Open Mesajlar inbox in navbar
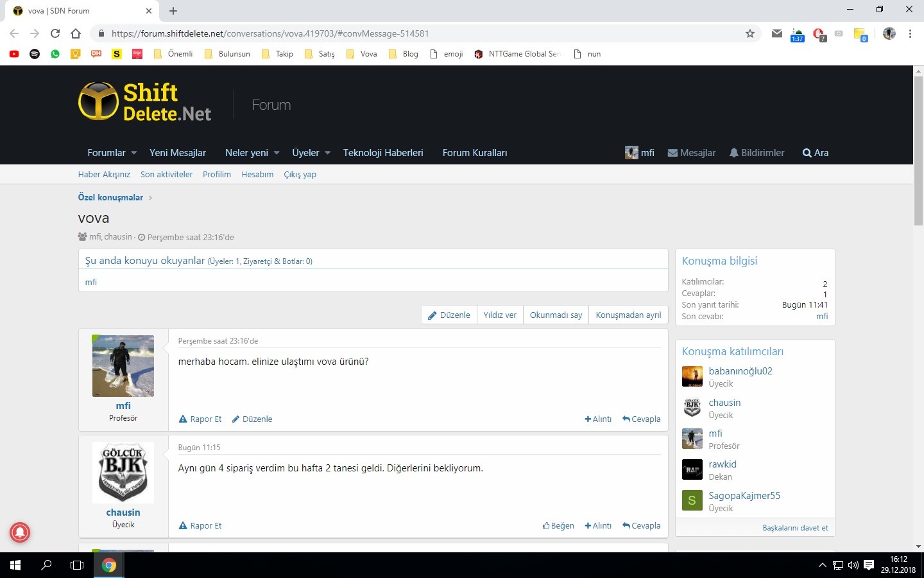The image size is (924, 578). click(x=692, y=153)
